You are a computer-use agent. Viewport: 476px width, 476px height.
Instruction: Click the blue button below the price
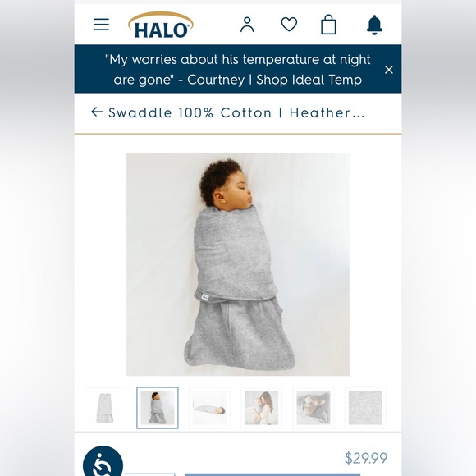pos(272,474)
